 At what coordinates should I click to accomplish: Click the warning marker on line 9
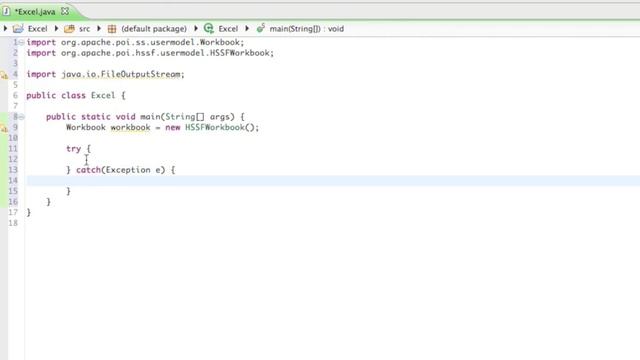click(x=4, y=128)
